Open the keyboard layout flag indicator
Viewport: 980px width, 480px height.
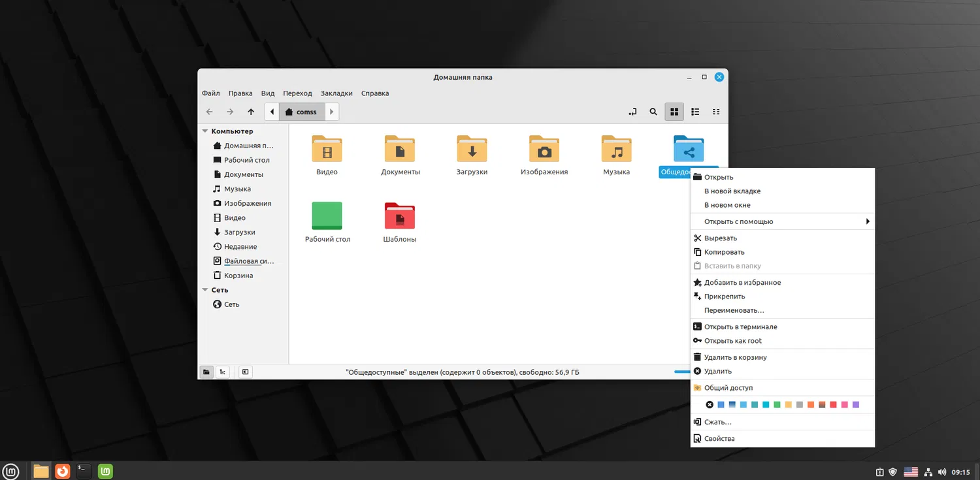point(911,472)
